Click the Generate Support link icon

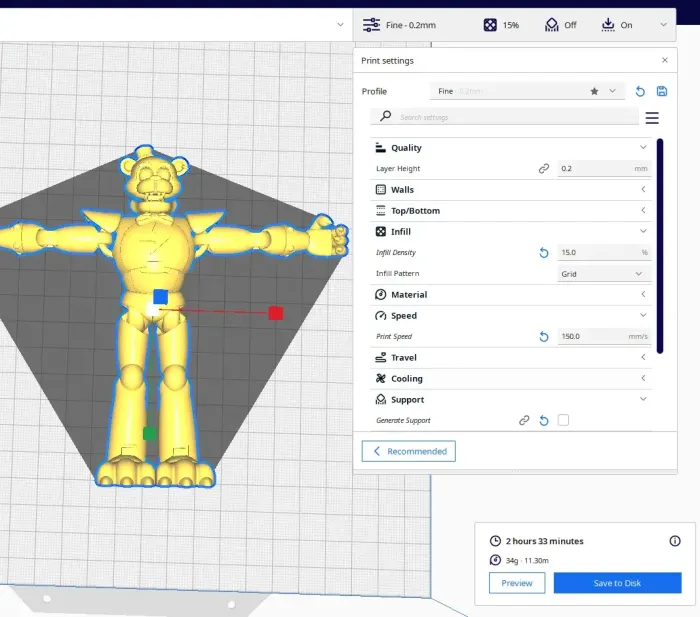tap(524, 421)
